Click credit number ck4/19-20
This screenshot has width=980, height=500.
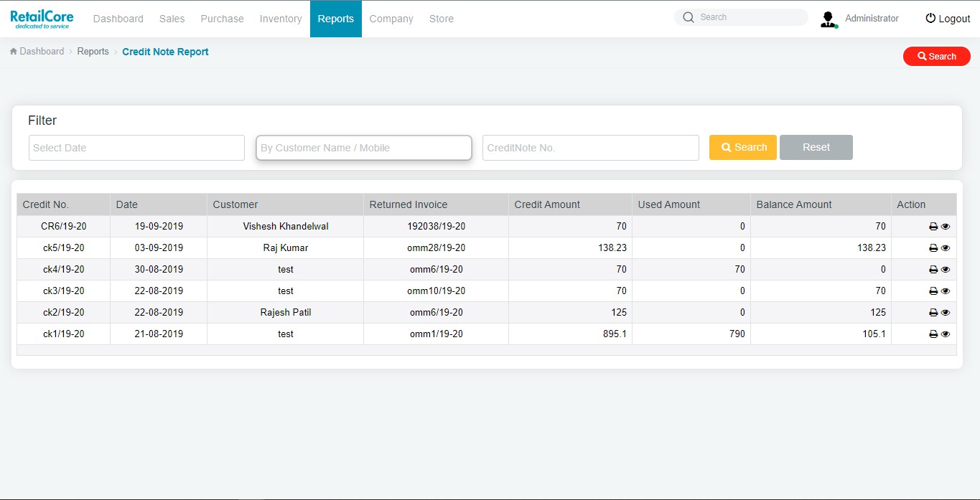(64, 270)
